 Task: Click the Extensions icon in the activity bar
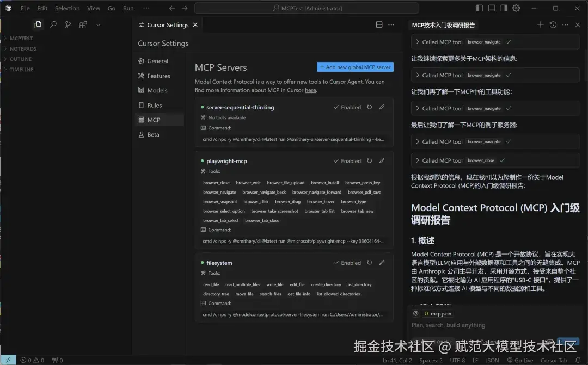(83, 24)
